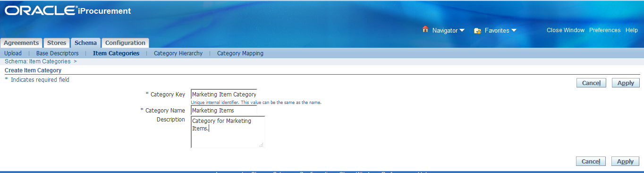Click the top Apply button
Viewport: 644px width, 173px height.
(x=626, y=83)
